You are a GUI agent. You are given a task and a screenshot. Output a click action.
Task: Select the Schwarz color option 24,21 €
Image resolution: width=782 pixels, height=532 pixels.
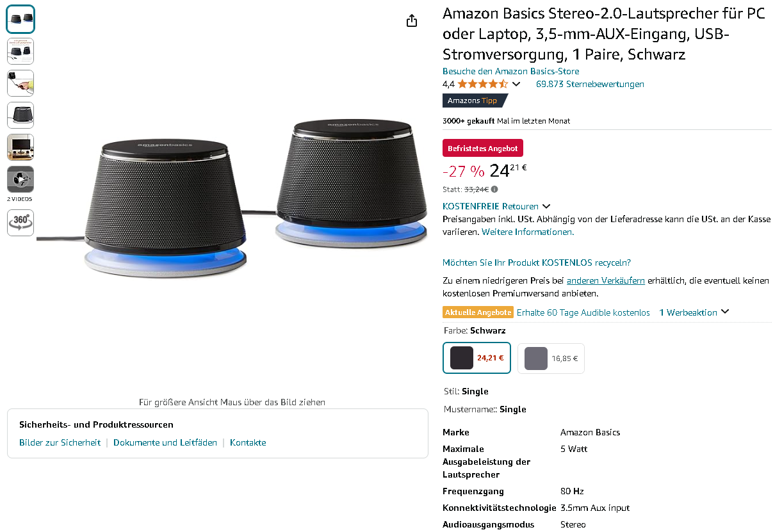477,358
